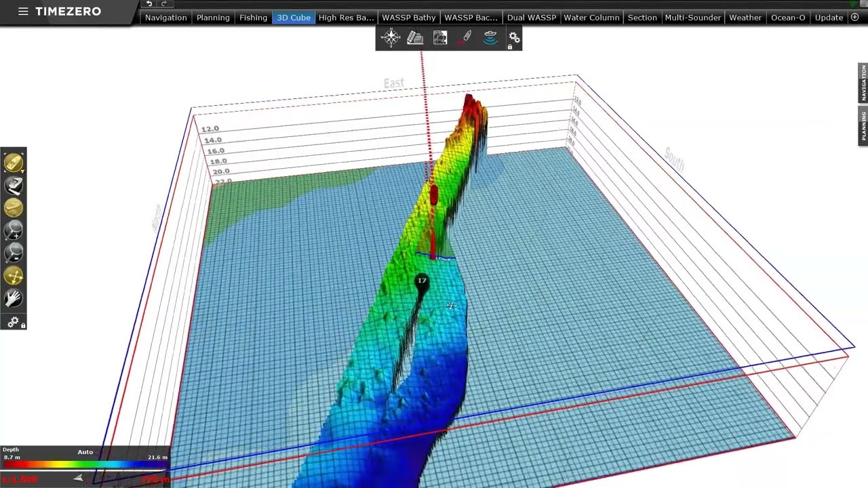Open the TIMEZERO hamburger menu

[x=23, y=12]
